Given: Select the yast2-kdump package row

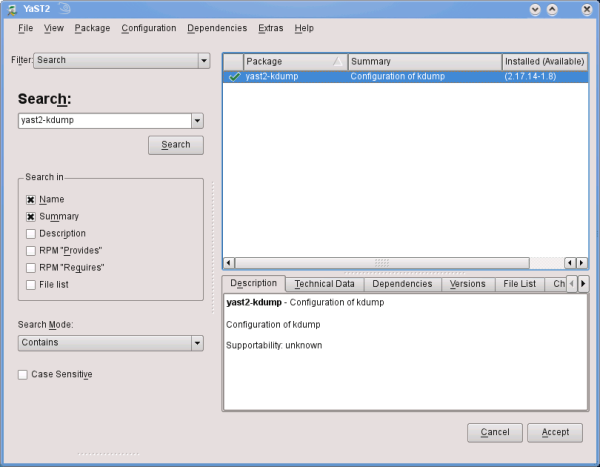Looking at the screenshot, I should (406, 77).
